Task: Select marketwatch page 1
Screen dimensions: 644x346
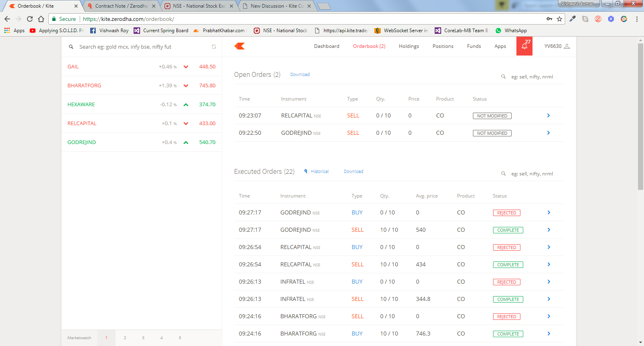Action: tap(106, 338)
